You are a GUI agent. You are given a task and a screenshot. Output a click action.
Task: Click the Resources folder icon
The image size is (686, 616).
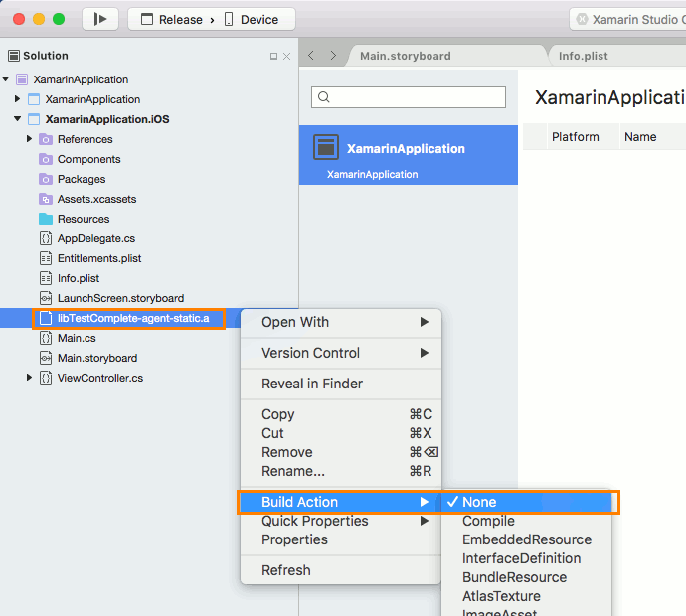pyautogui.click(x=46, y=219)
